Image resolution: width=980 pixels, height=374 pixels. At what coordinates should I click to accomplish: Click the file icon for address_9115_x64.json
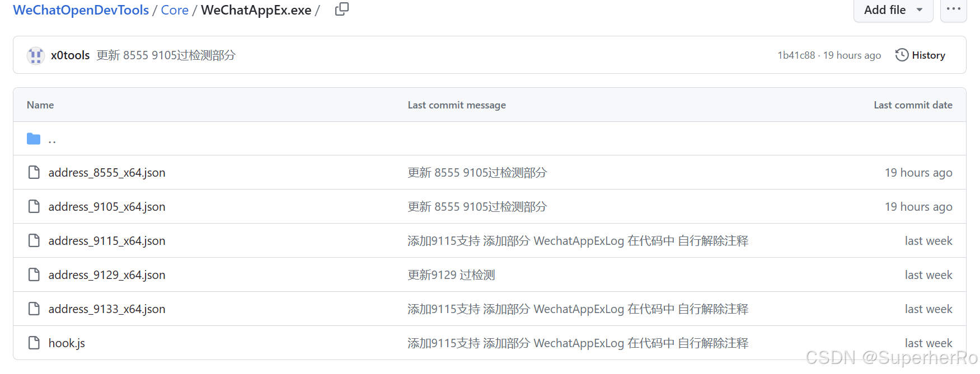(x=34, y=240)
